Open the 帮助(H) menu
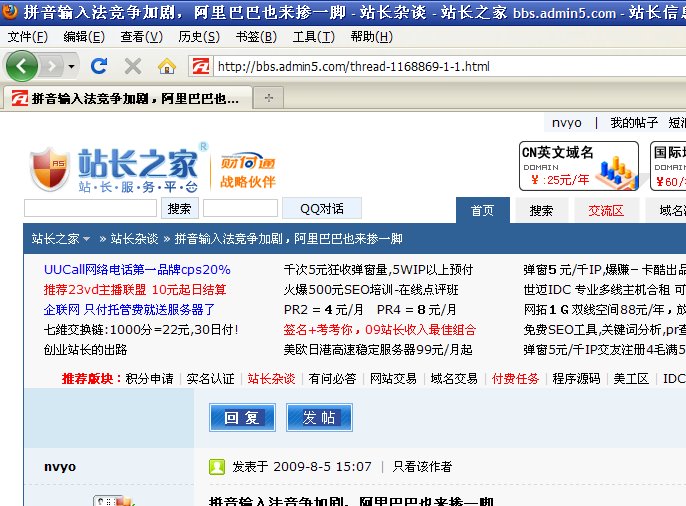686x506 pixels. (371, 37)
